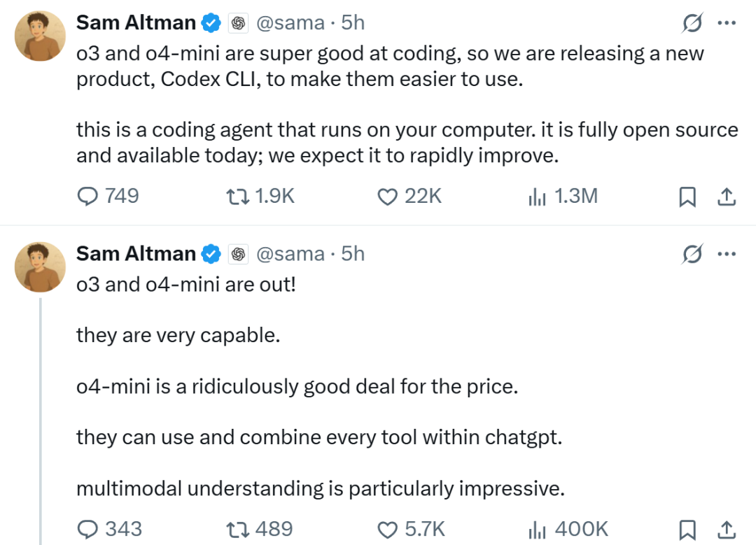The image size is (756, 545).
Task: View analytics showing 1.3M views
Action: tap(563, 196)
